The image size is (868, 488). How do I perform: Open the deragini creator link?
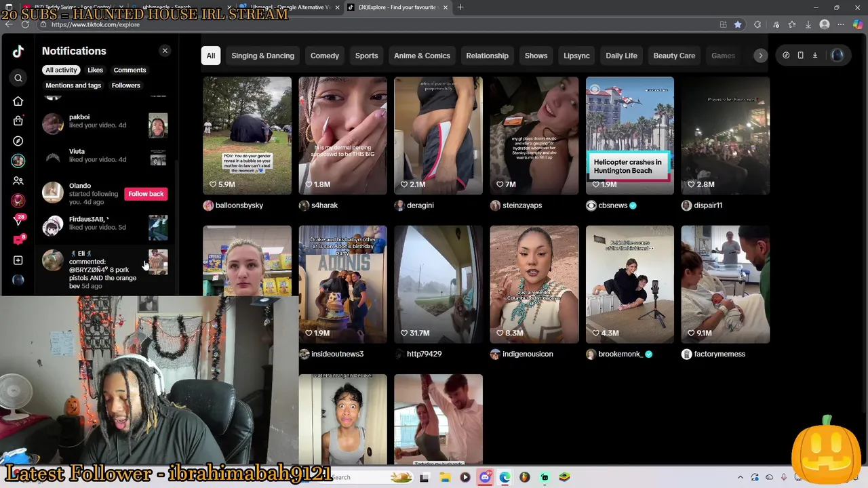point(420,205)
